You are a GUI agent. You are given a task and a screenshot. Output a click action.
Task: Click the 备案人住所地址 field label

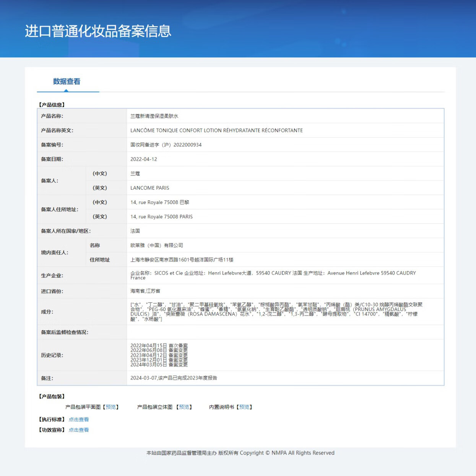pos(60,210)
